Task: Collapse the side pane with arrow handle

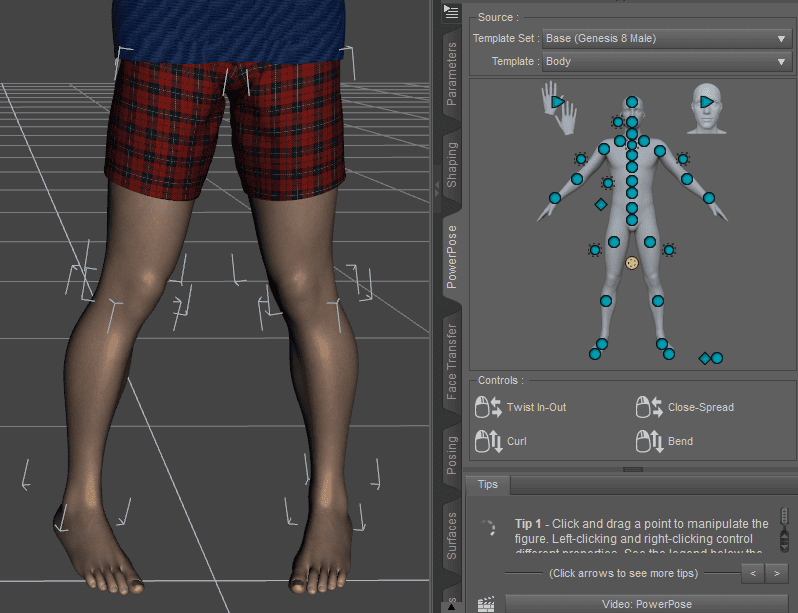Action: click(x=436, y=189)
